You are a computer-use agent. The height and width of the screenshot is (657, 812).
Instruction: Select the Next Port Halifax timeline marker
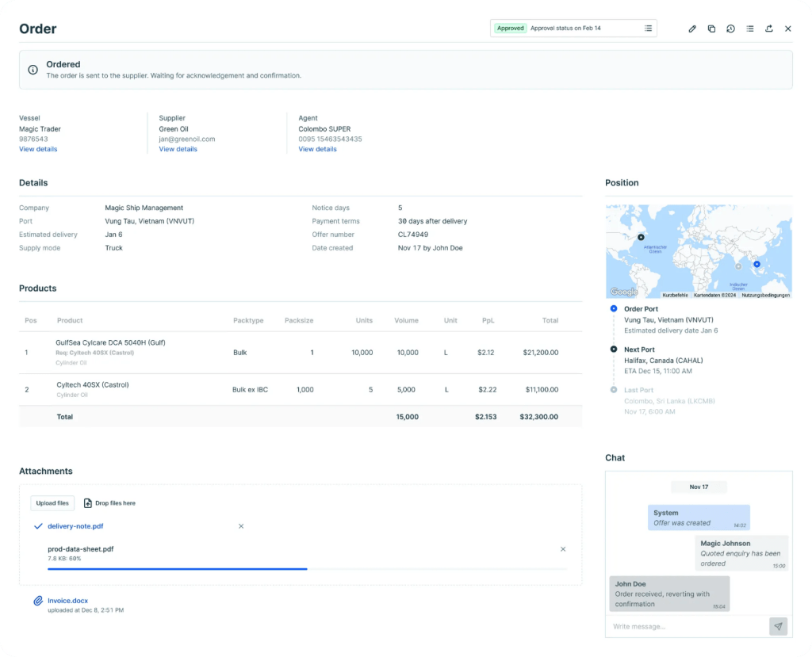coord(614,350)
